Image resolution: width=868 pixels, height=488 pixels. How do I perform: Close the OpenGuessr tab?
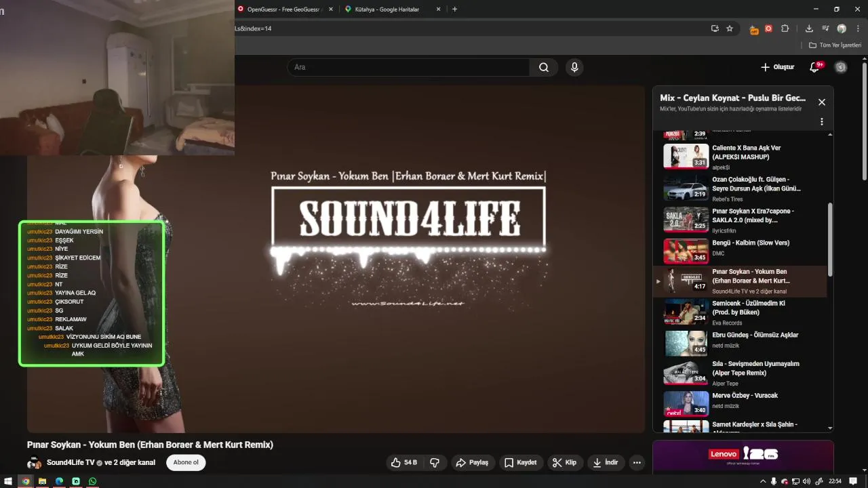click(x=331, y=9)
